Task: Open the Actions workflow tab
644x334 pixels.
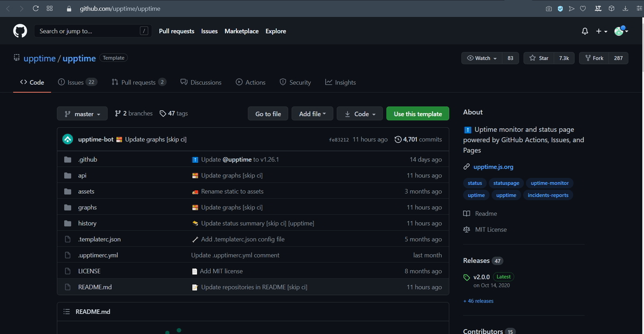Action: coord(250,82)
